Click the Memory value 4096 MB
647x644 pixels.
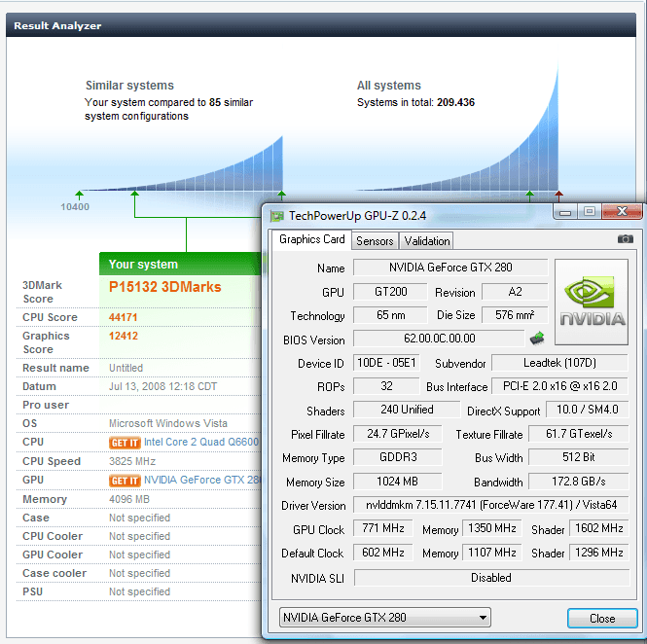click(x=129, y=499)
